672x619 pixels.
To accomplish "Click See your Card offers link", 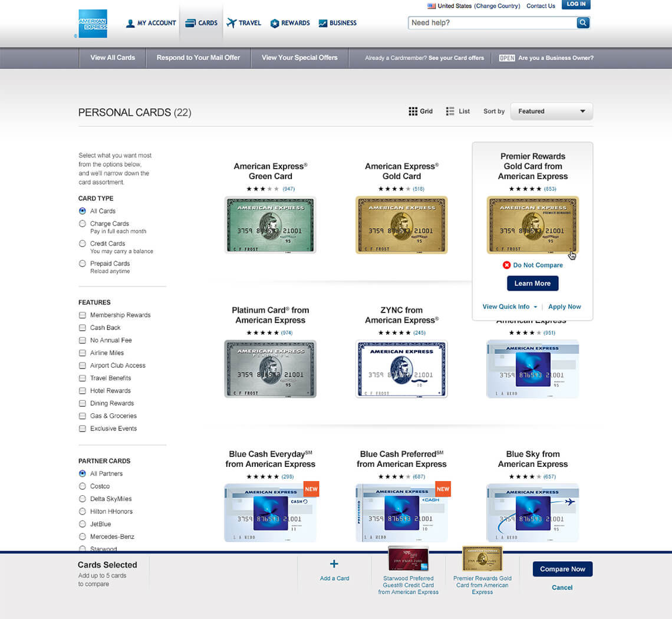I will click(456, 58).
